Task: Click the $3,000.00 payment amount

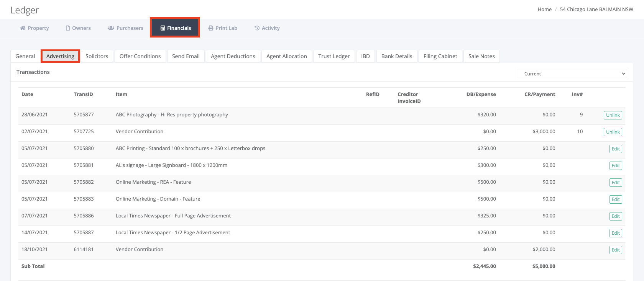Action: 544,131
